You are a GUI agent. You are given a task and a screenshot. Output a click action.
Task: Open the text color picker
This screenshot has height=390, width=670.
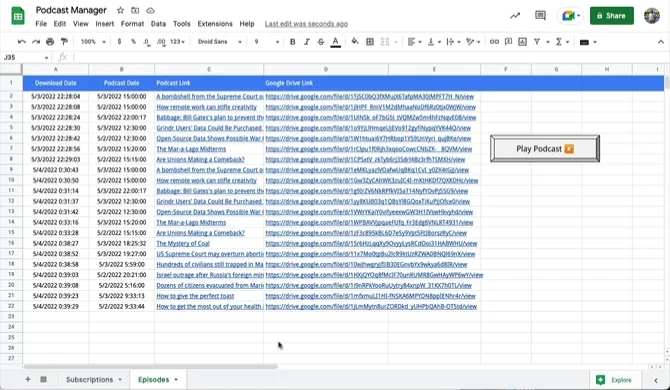[x=335, y=42]
